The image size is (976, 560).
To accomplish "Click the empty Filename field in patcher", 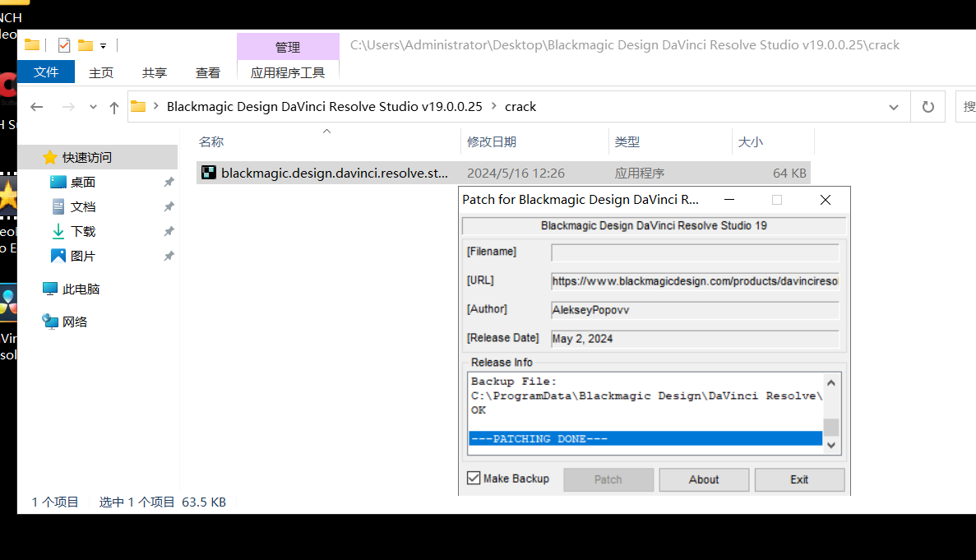I will (695, 252).
